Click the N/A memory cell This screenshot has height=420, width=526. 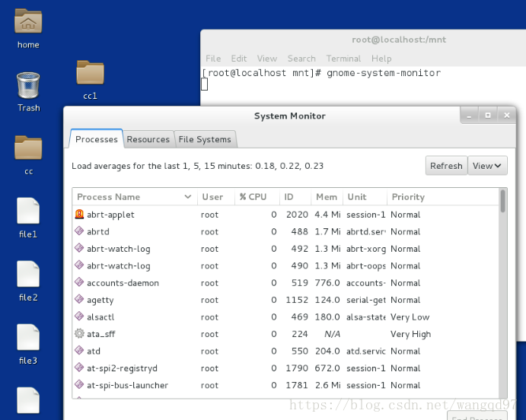click(332, 334)
